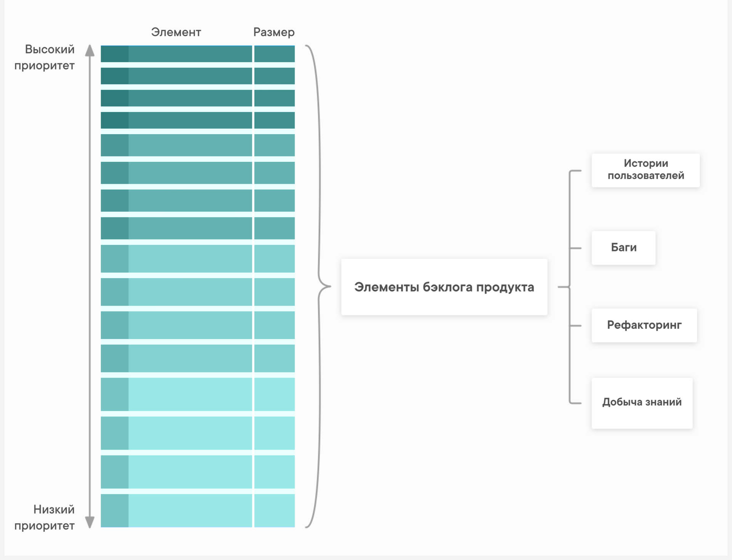The width and height of the screenshot is (732, 560).
Task: Click the vertical priority arrow line
Action: click(x=90, y=286)
